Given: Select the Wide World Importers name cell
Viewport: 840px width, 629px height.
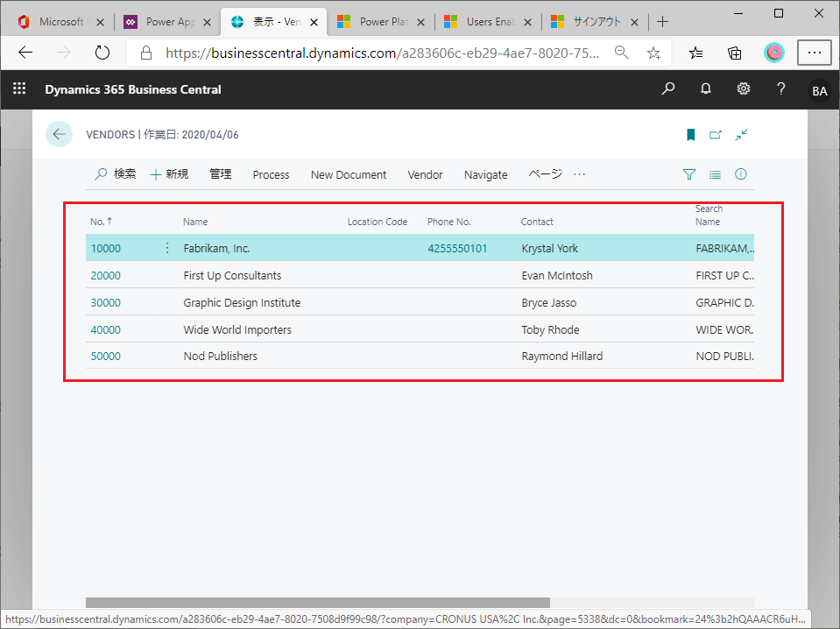Looking at the screenshot, I should click(x=237, y=329).
